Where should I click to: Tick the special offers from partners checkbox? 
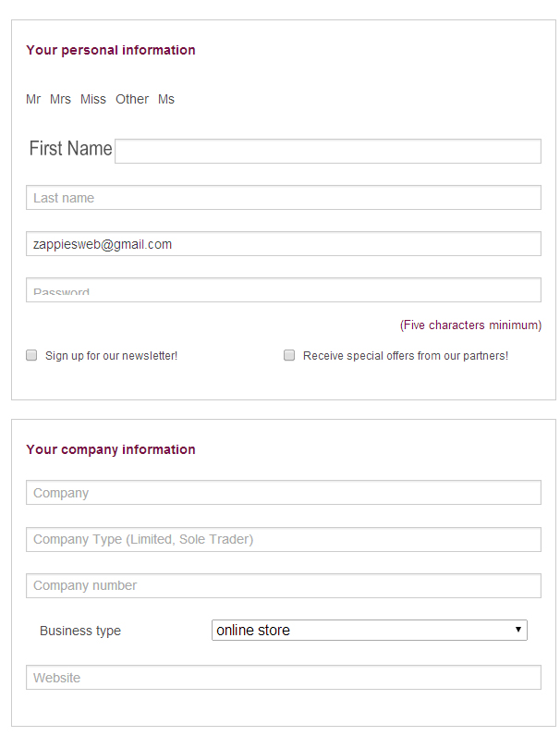pos(289,355)
